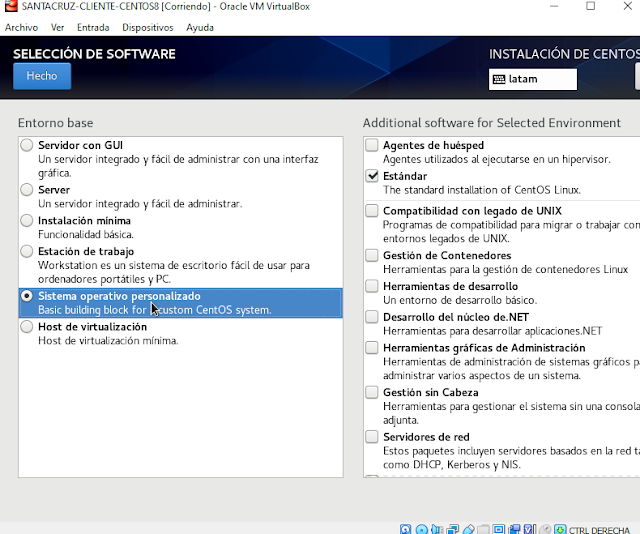The image size is (640, 534).
Task: Click 'entornos legados de UNIX.' description line
Action: pyautogui.click(x=446, y=238)
